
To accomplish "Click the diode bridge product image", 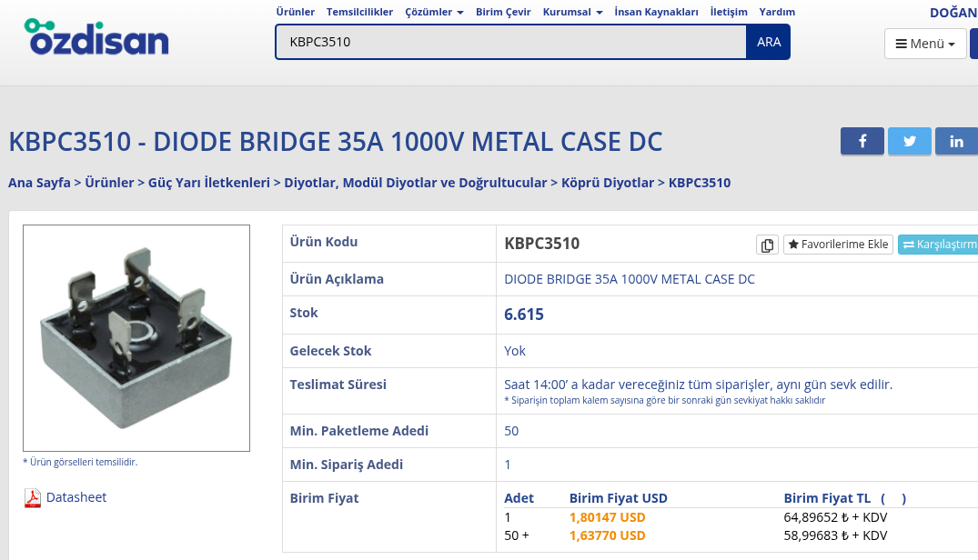I will point(136,337).
